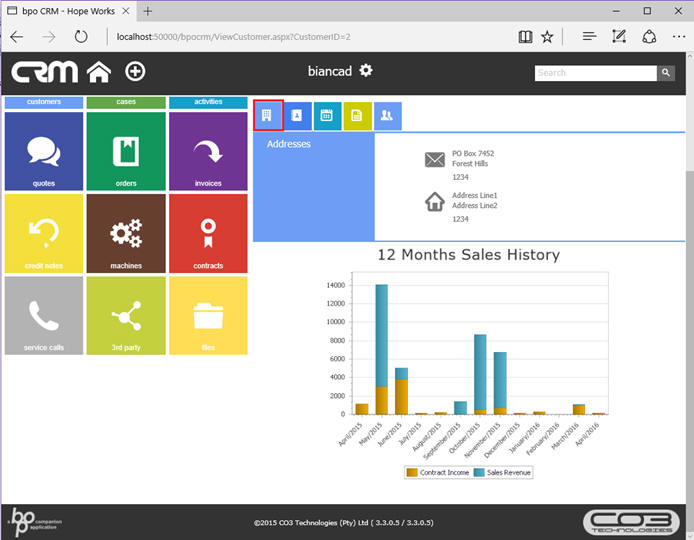Click the browser address bar URL
This screenshot has width=694, height=540.
(x=233, y=37)
